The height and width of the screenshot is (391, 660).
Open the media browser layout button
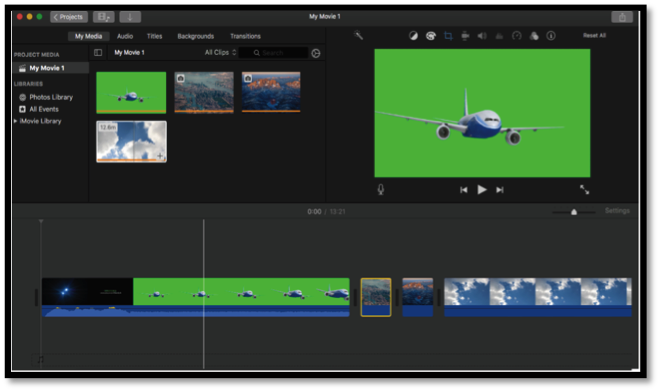click(x=104, y=17)
